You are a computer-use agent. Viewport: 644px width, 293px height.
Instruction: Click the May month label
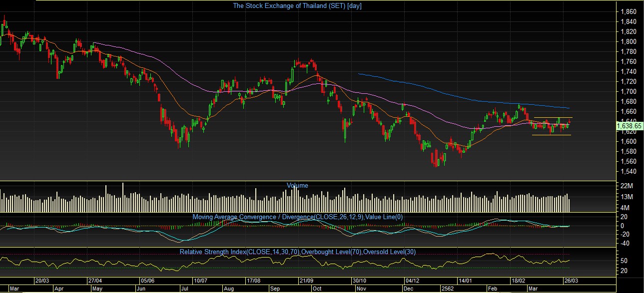(x=97, y=289)
